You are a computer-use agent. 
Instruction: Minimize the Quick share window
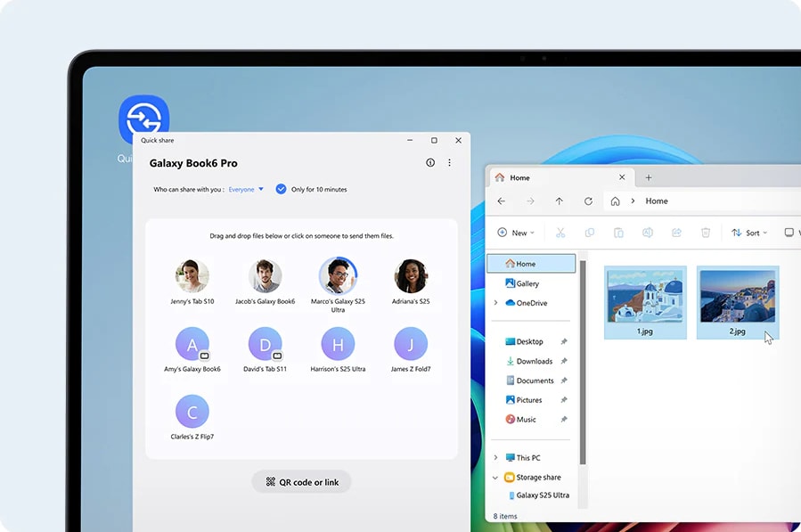(410, 140)
